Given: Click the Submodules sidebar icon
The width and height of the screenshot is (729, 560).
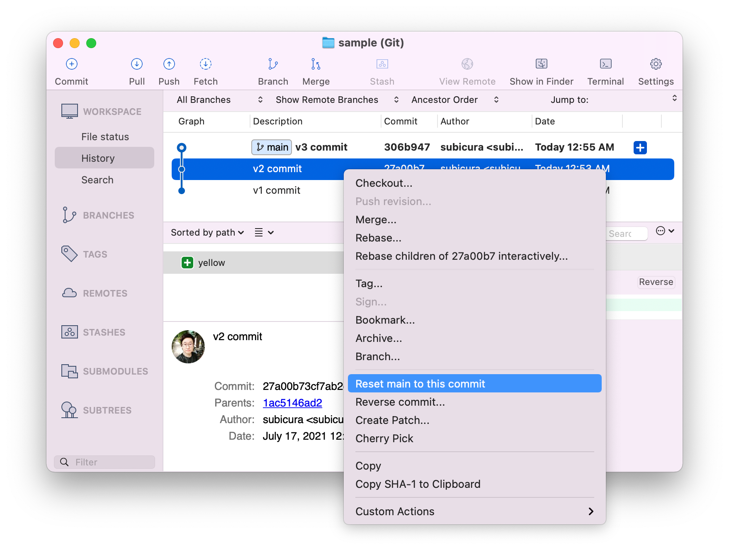Looking at the screenshot, I should coord(69,371).
